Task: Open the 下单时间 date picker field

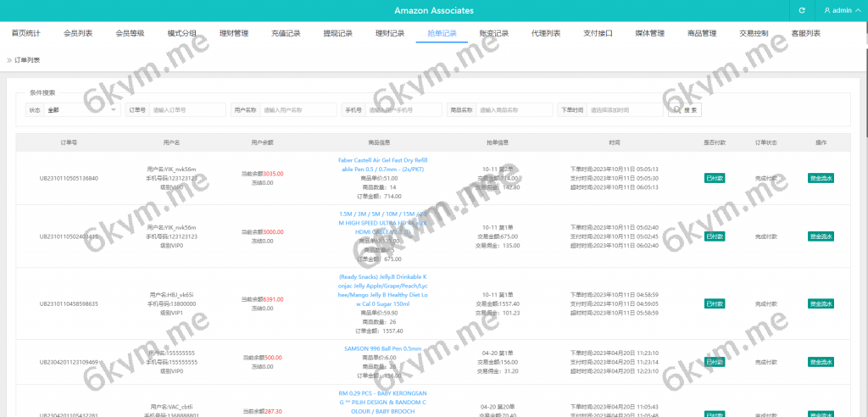Action: click(x=625, y=109)
